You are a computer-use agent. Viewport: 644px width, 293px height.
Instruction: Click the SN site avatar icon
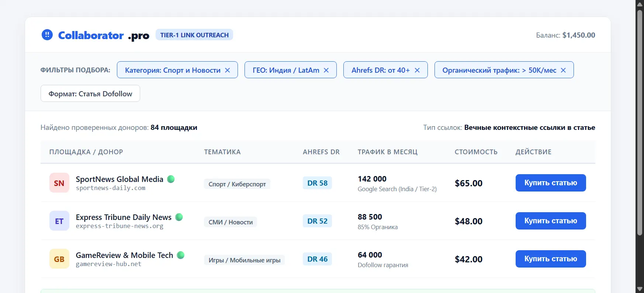59,183
